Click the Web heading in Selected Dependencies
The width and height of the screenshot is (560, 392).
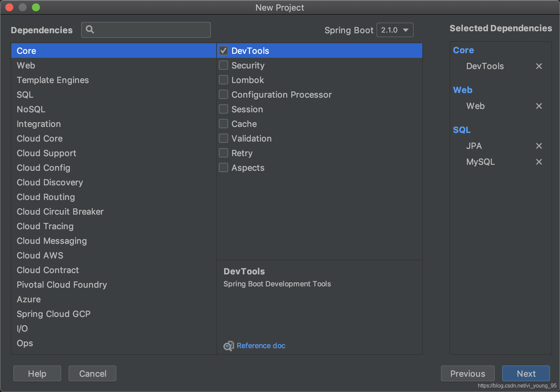point(463,90)
